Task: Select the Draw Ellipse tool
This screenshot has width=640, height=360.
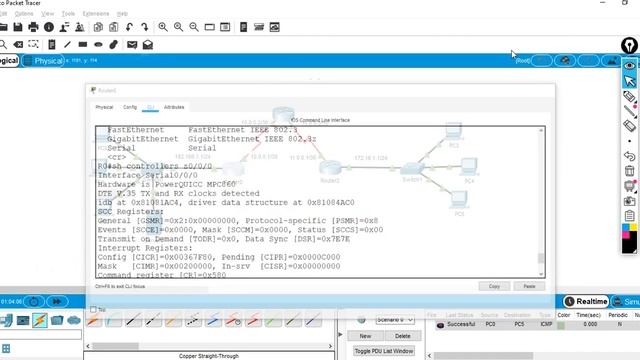Action: [x=98, y=44]
